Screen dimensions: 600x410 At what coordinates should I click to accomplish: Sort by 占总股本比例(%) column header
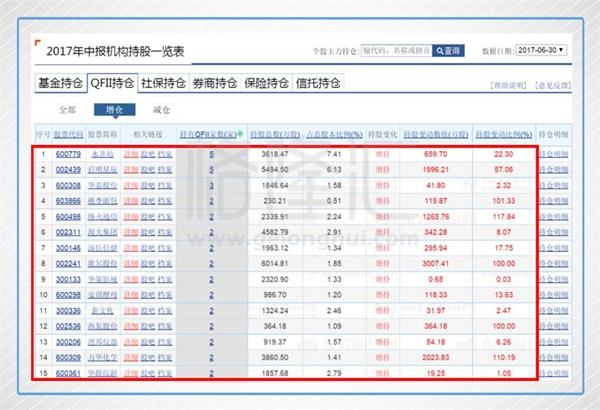pyautogui.click(x=334, y=134)
